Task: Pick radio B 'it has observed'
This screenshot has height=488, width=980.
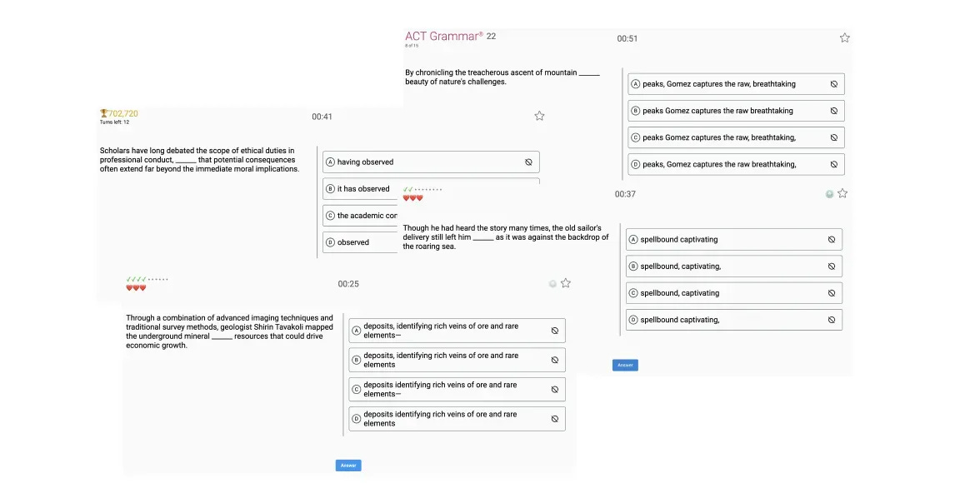Action: (x=330, y=189)
